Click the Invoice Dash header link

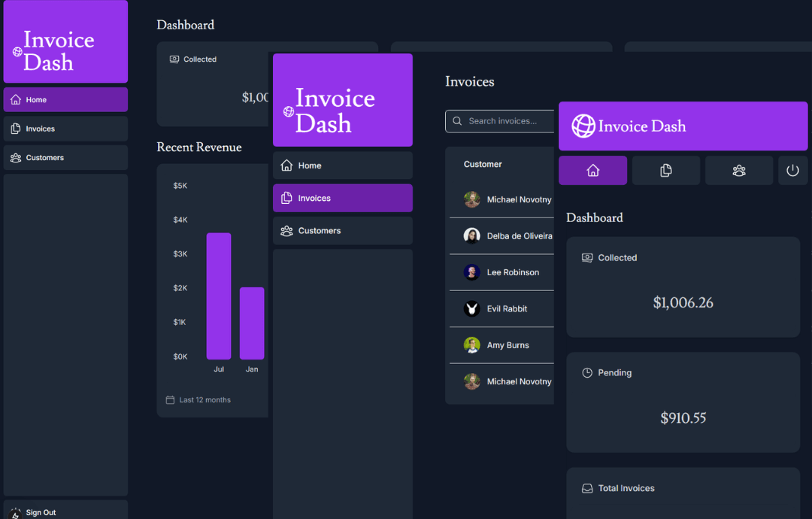pyautogui.click(x=65, y=41)
